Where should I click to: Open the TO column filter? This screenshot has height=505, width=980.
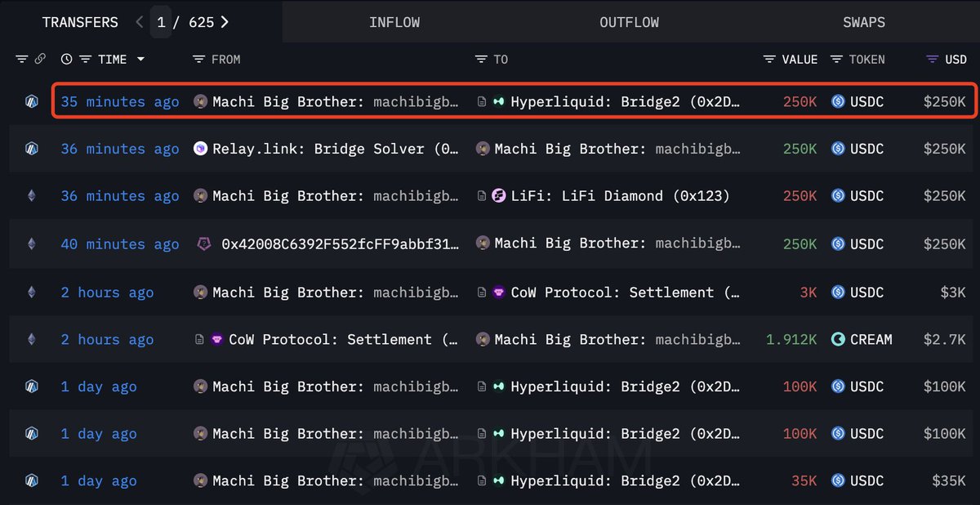480,60
